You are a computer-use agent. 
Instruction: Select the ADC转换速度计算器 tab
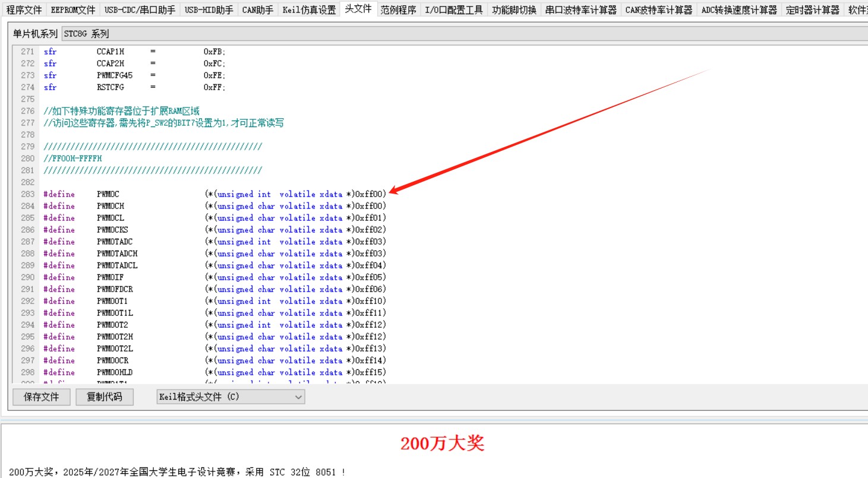click(x=739, y=10)
